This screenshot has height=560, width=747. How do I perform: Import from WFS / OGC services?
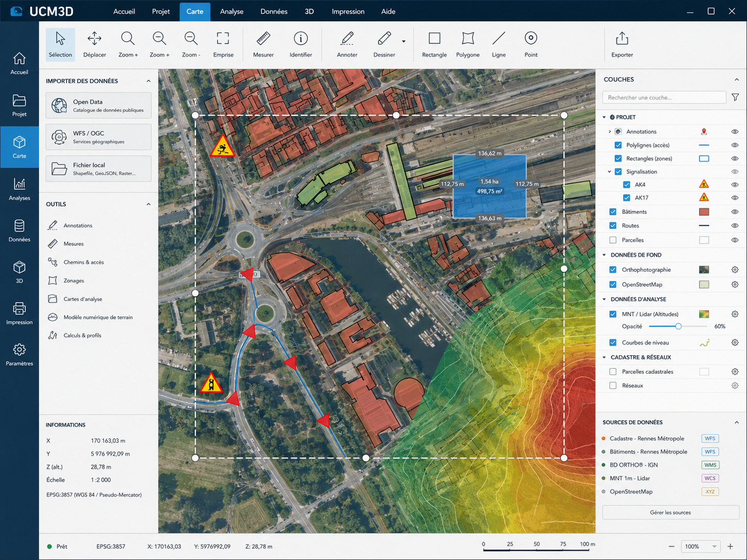point(99,137)
